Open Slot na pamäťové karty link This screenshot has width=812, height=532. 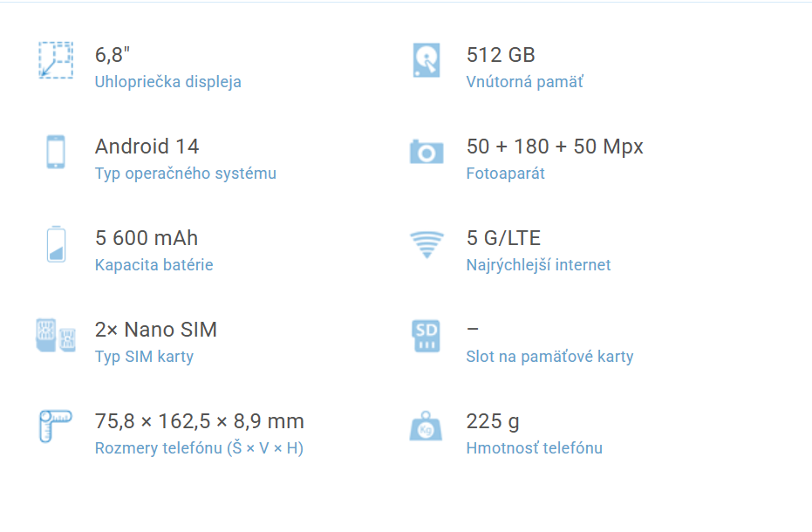[549, 357]
